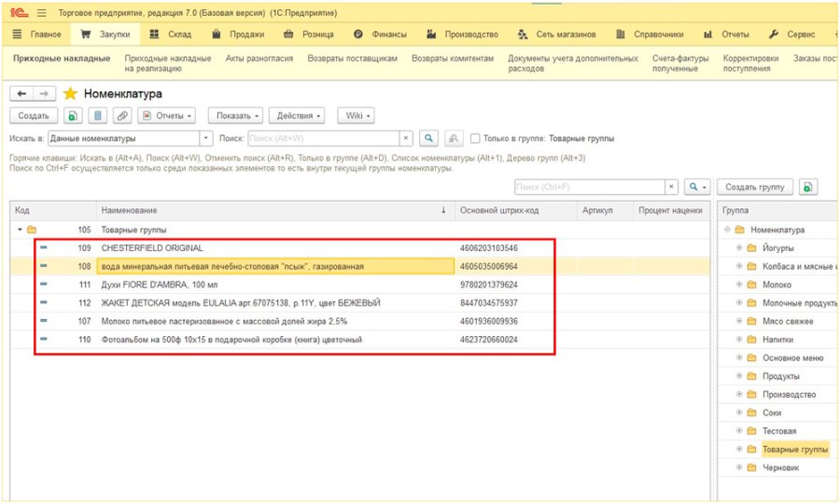
Task: Clear the Поиск (Alt+W) field with x
Action: (x=406, y=138)
